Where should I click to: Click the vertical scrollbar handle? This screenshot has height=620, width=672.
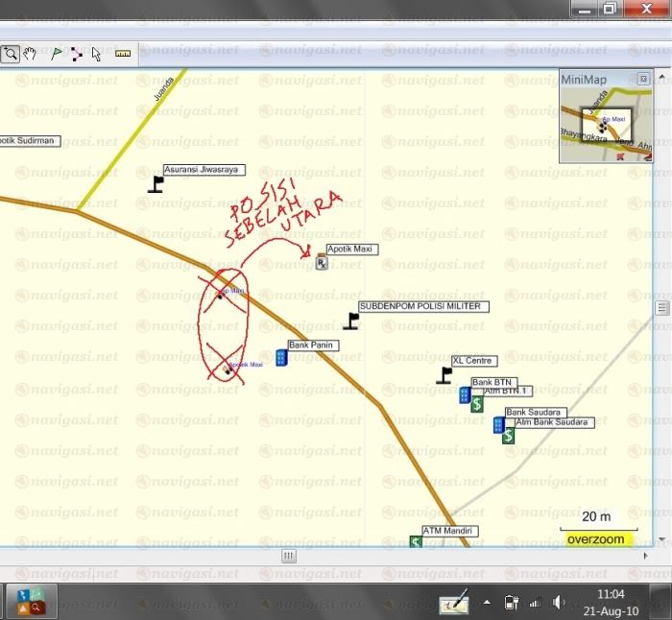tap(661, 308)
